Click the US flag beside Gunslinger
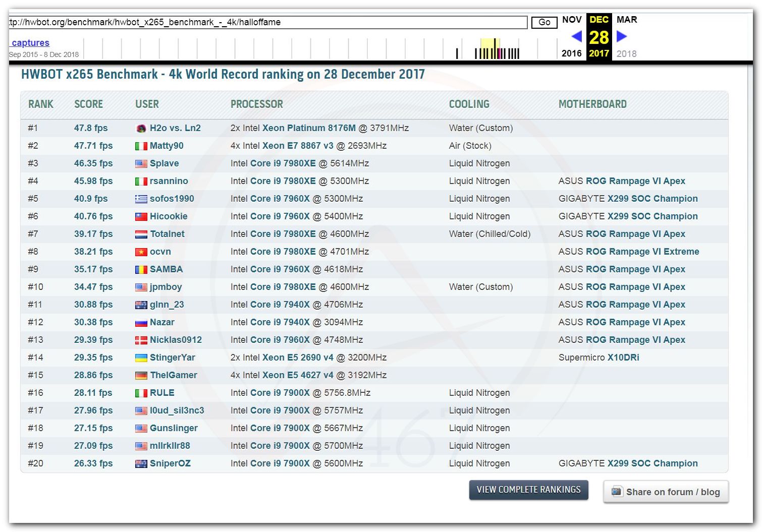The height and width of the screenshot is (532, 762). pos(141,429)
